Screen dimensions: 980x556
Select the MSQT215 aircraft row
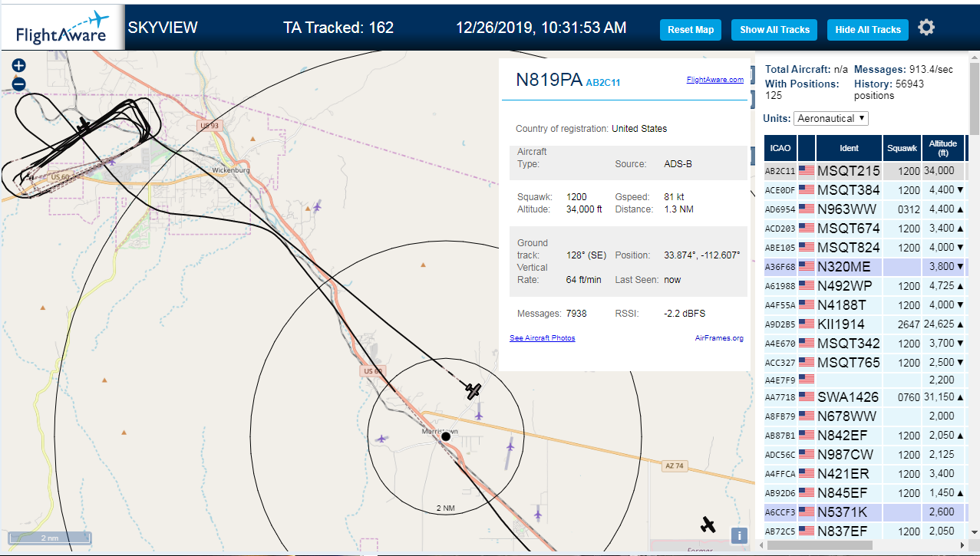pos(865,170)
